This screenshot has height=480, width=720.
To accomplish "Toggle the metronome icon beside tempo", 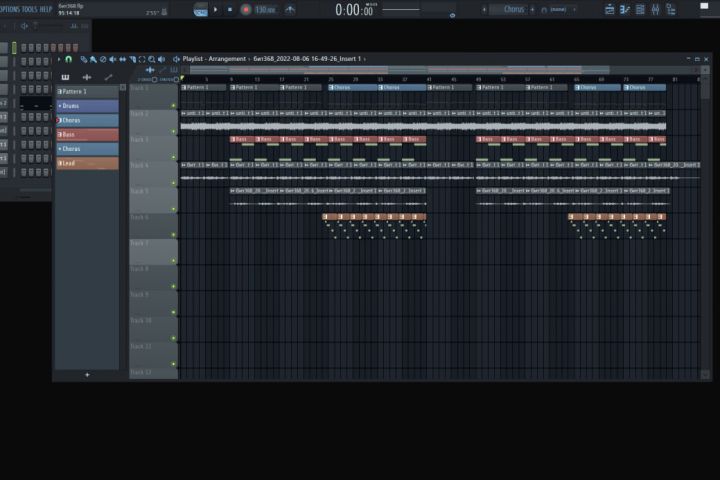I will pyautogui.click(x=290, y=9).
